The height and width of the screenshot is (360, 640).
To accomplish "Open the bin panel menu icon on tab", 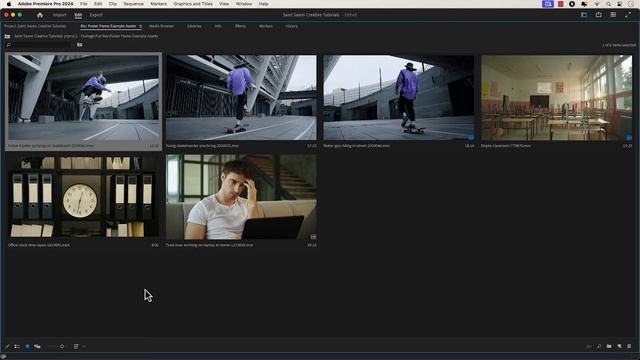I will (140, 26).
